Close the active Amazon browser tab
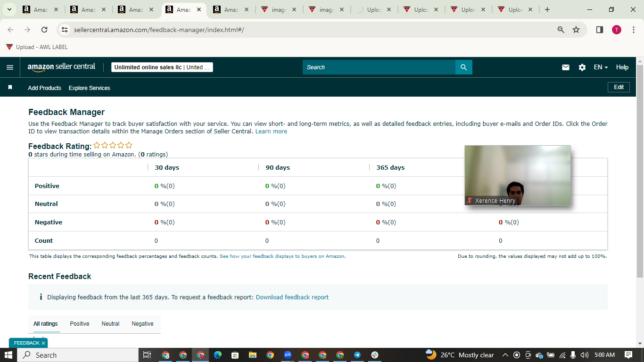Image resolution: width=644 pixels, height=362 pixels. pos(199,9)
